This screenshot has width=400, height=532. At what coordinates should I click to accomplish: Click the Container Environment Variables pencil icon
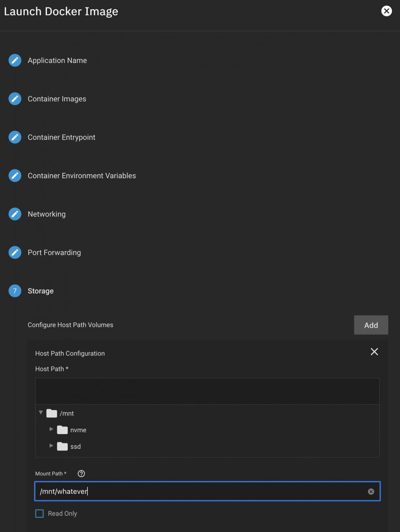pos(15,176)
